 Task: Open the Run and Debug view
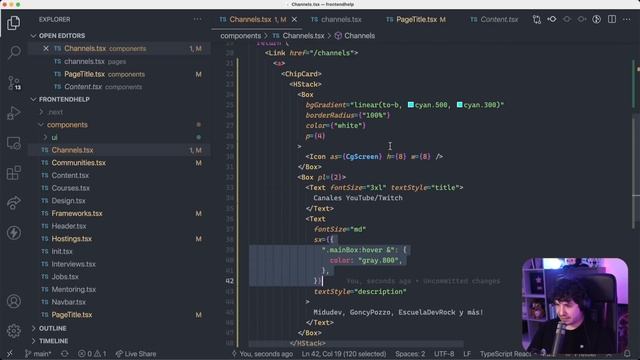point(13,113)
